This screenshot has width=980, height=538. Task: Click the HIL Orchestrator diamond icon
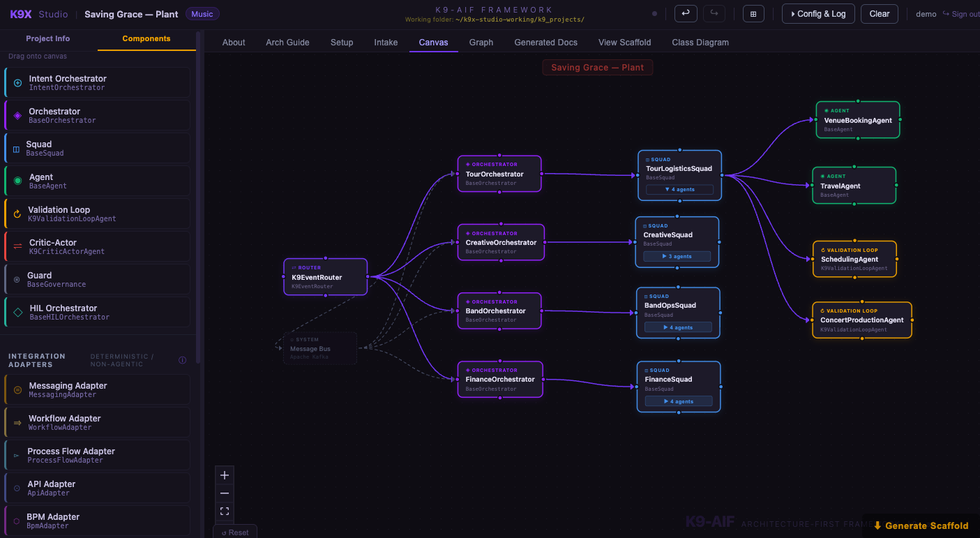pyautogui.click(x=17, y=312)
